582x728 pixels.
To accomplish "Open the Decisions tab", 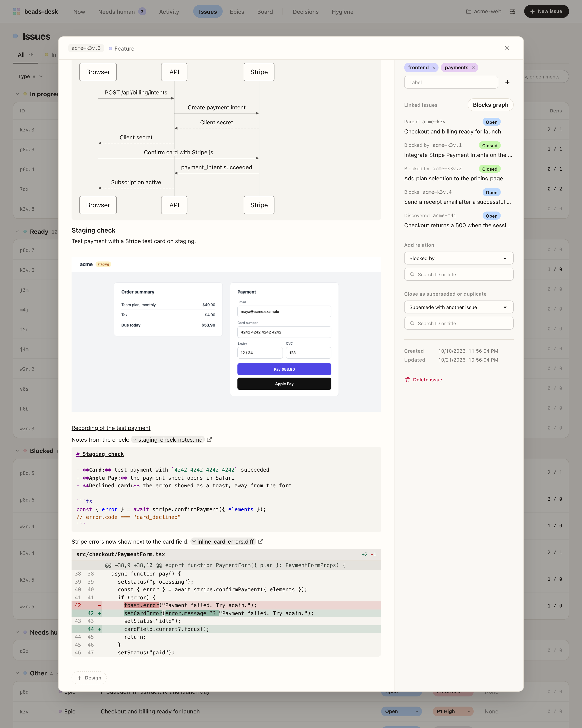I will point(305,12).
